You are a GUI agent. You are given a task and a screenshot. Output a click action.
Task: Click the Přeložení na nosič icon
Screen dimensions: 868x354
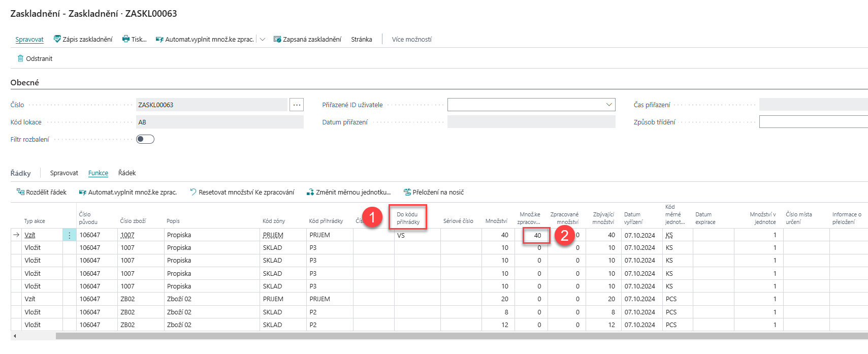[407, 192]
